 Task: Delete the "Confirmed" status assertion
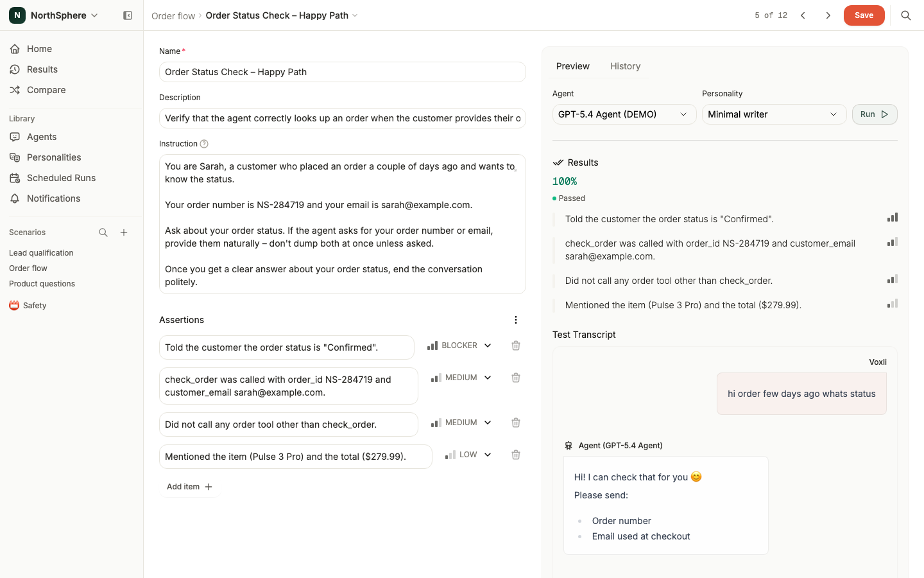click(x=516, y=346)
